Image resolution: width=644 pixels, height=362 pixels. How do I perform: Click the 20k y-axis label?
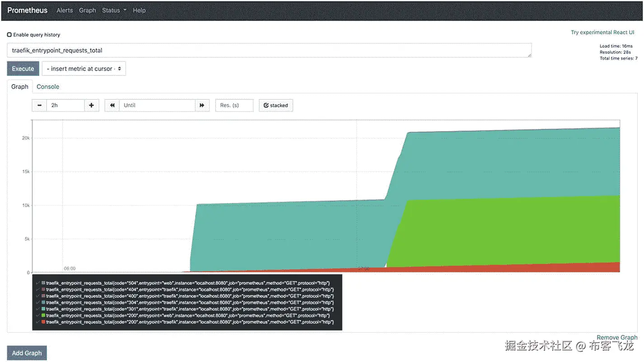coord(26,138)
